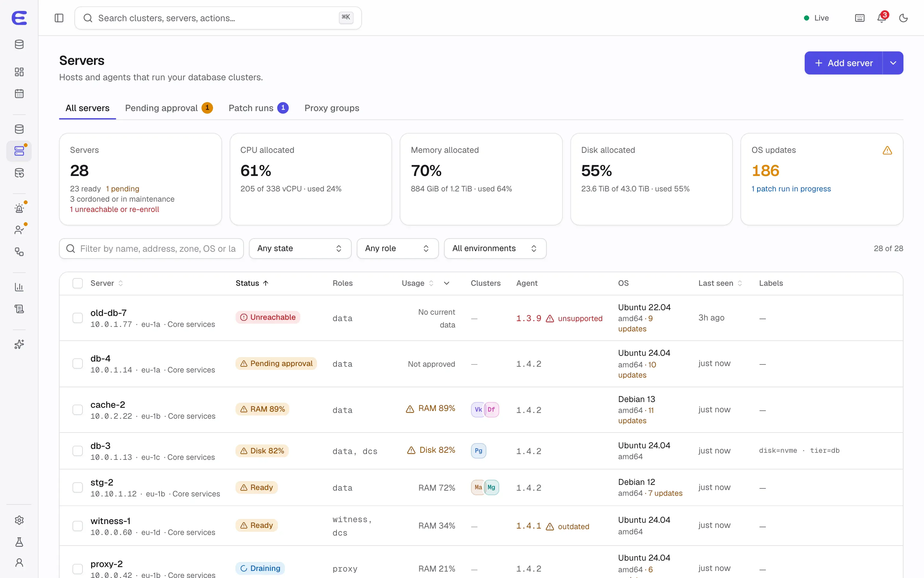Select the proxy-2 row checkbox
The image size is (924, 578).
pyautogui.click(x=78, y=569)
